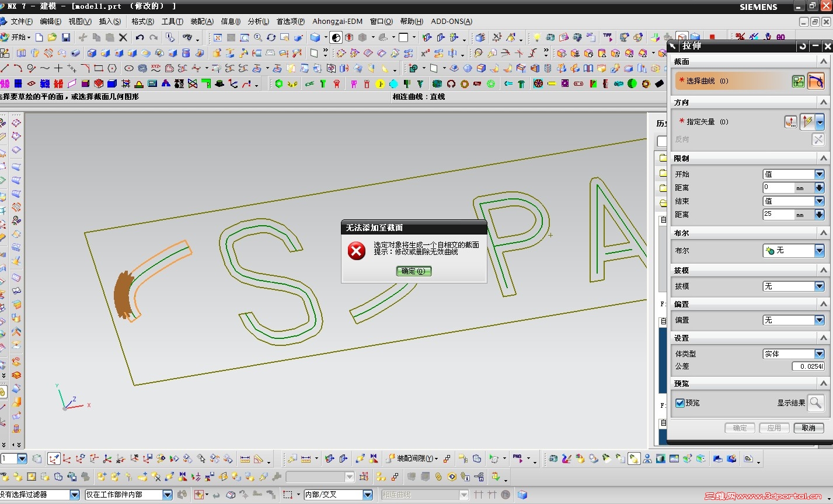Toggle the 预览 preview checkbox
This screenshot has width=833, height=504.
pyautogui.click(x=680, y=403)
